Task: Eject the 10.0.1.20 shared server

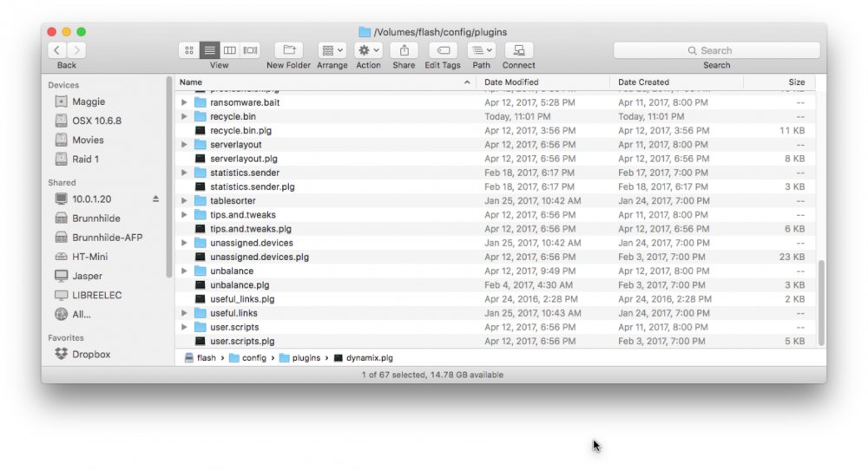Action: (155, 199)
